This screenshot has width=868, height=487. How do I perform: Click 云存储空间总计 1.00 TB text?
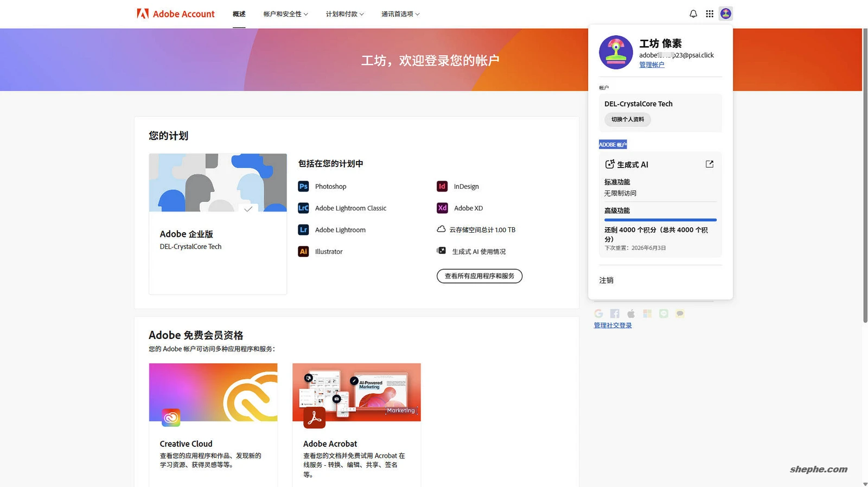(x=482, y=230)
